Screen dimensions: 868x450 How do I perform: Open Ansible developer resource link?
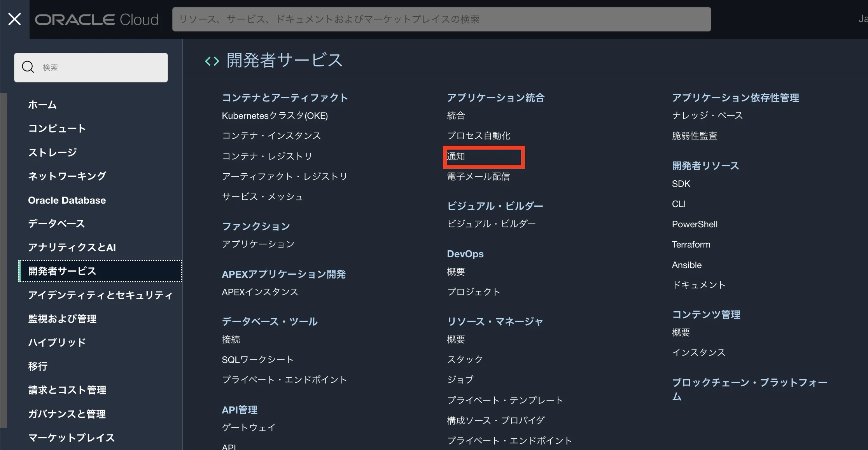tap(687, 265)
